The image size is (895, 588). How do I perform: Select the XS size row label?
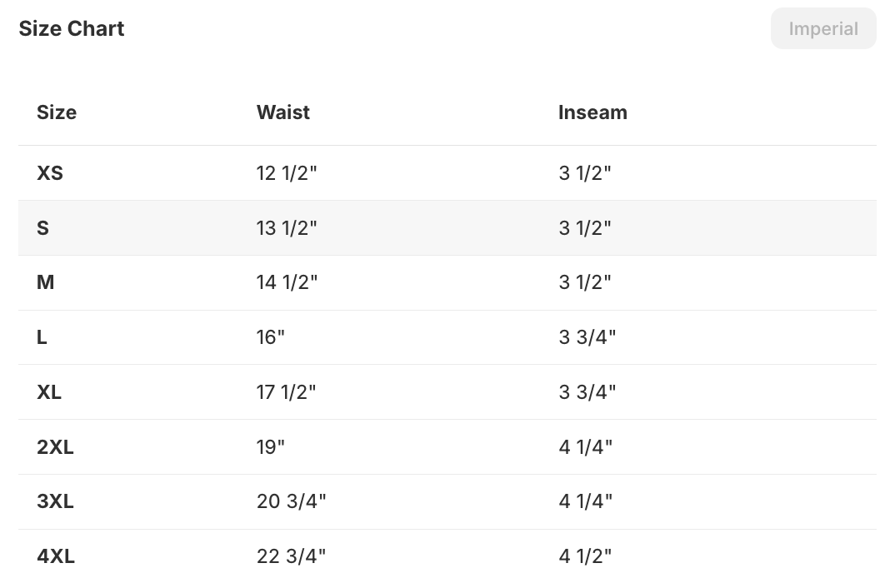point(50,173)
